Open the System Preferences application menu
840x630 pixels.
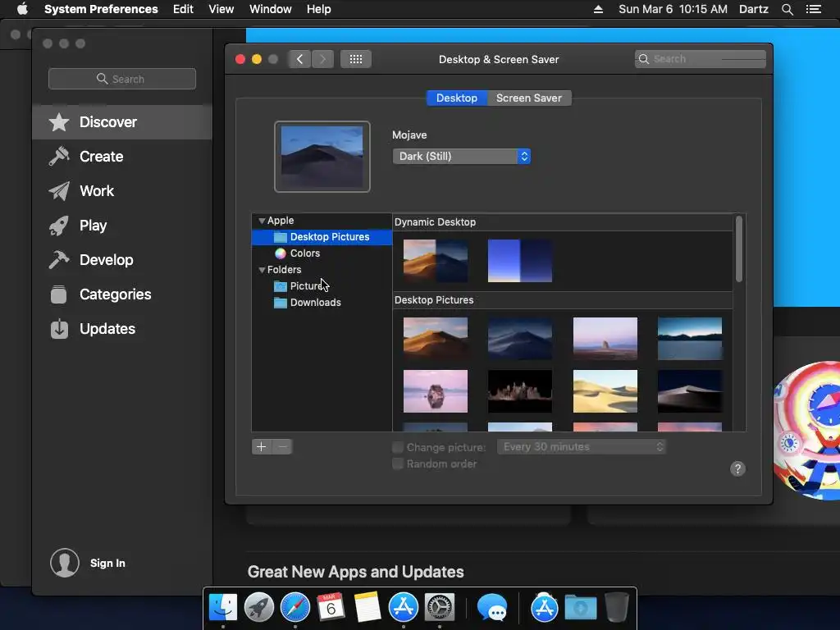[x=101, y=9]
